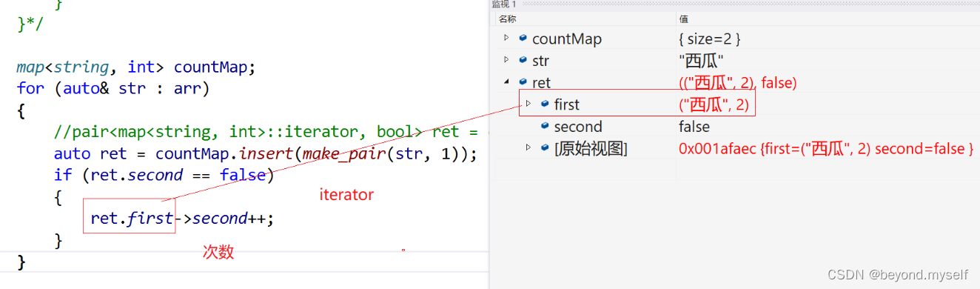Viewport: 980px width, 289px height.
Task: Click the for (auto& str : arr) line
Action: pos(113,89)
